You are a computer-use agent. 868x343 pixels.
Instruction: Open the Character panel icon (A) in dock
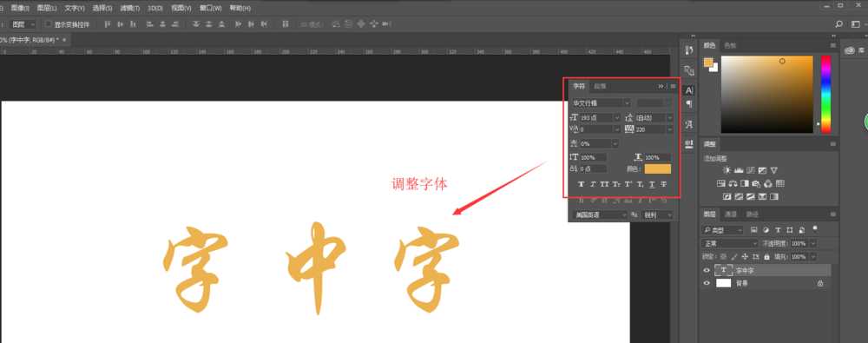tap(689, 90)
